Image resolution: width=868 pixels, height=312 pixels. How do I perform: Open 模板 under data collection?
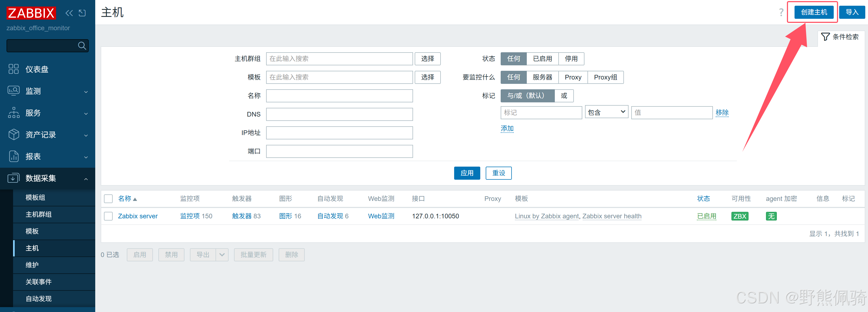(x=32, y=231)
